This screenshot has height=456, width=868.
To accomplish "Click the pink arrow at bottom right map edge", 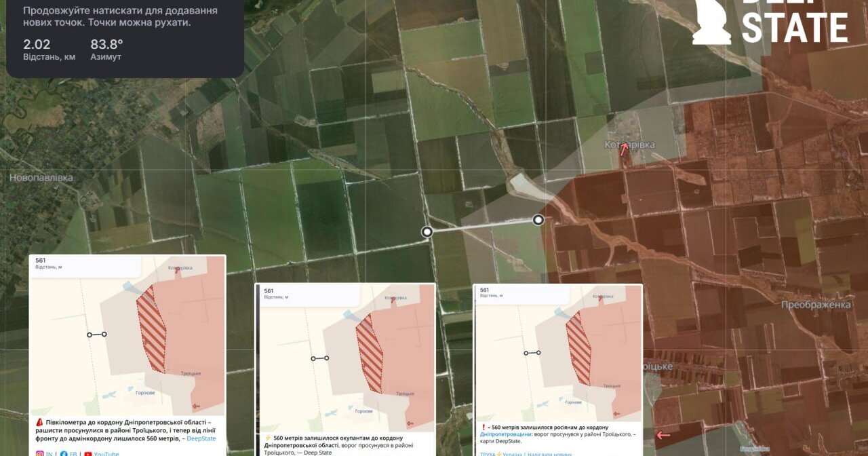I will click(663, 435).
